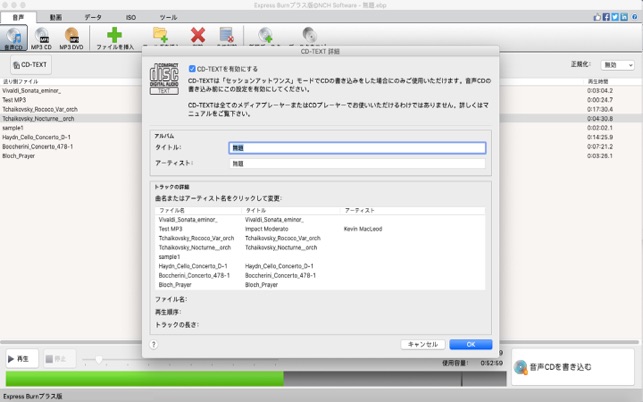The height and width of the screenshot is (402, 643).
Task: Select the Impact Moderato title cell
Action: click(x=267, y=229)
